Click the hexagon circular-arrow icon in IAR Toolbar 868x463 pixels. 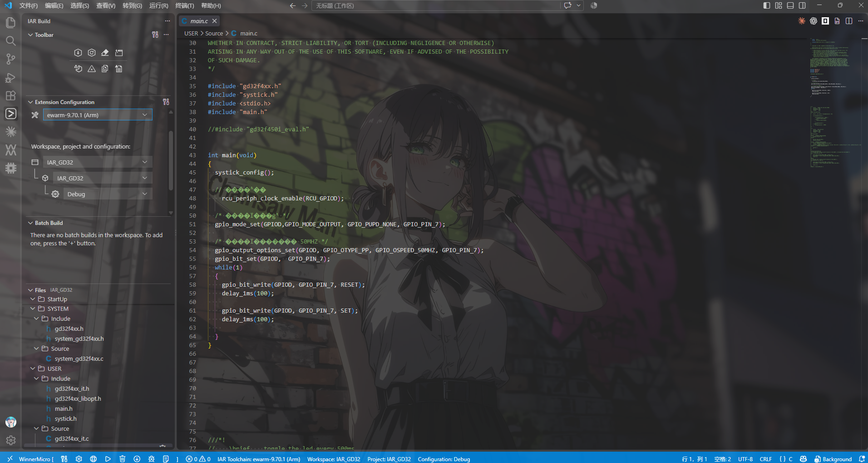[92, 53]
